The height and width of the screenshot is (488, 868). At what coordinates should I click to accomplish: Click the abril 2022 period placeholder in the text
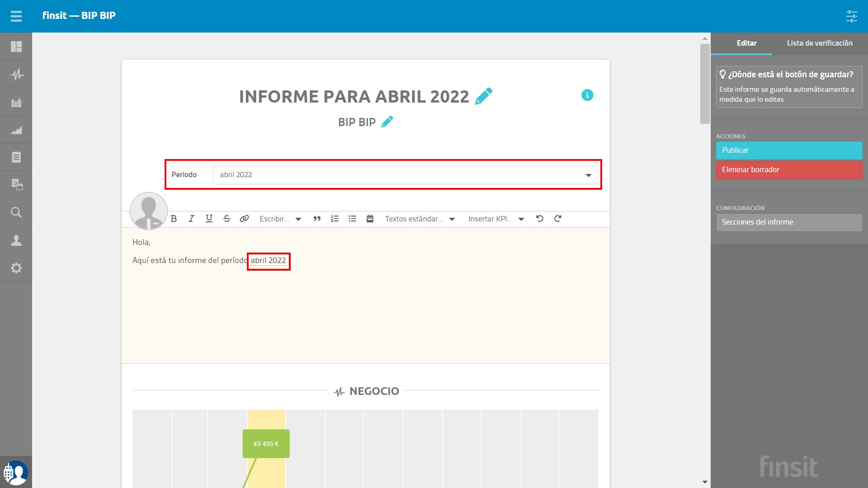click(268, 261)
